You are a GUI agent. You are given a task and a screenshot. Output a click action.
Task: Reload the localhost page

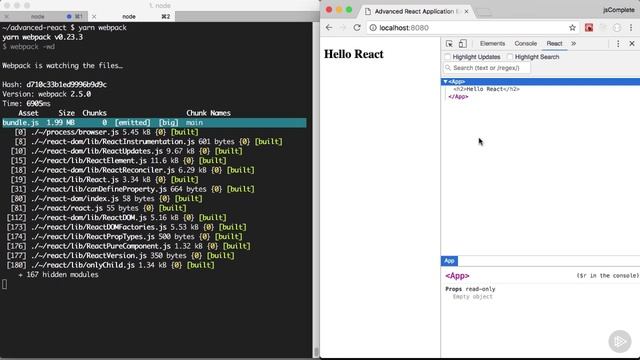point(357,27)
